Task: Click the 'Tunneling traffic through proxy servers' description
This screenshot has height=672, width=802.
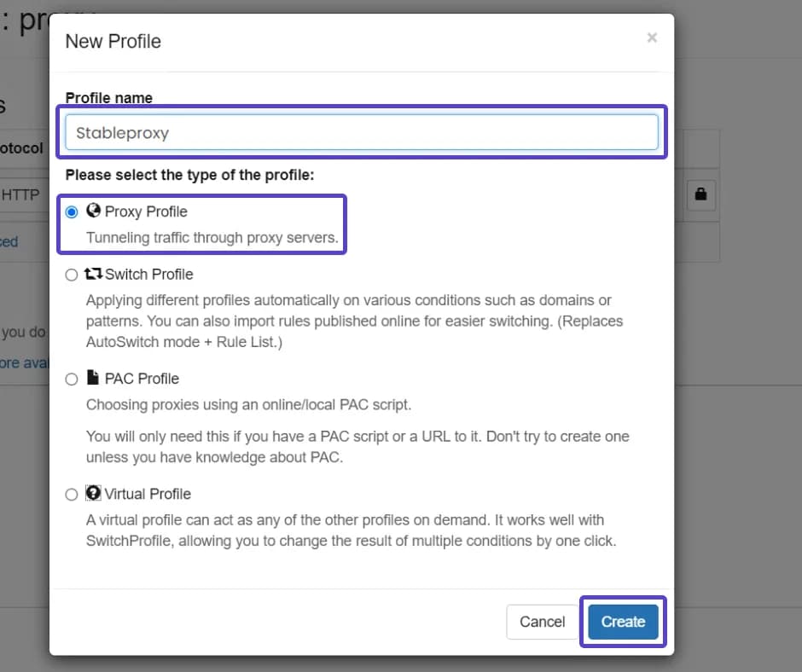Action: point(212,238)
